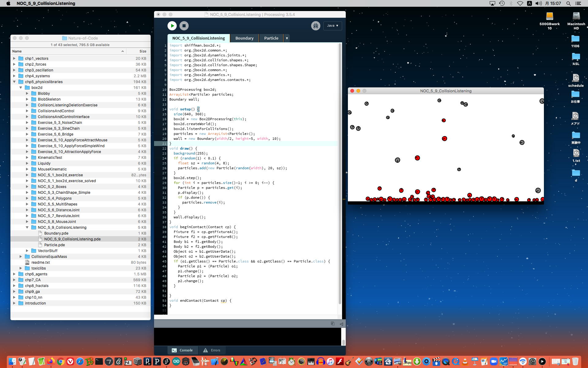Open Spotlight search in the menu bar
The width and height of the screenshot is (588, 368).
(x=568, y=3)
